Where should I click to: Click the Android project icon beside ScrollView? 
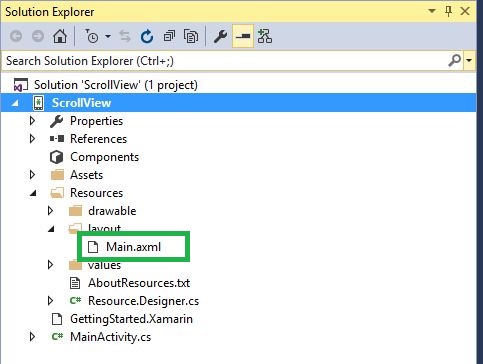pos(38,103)
